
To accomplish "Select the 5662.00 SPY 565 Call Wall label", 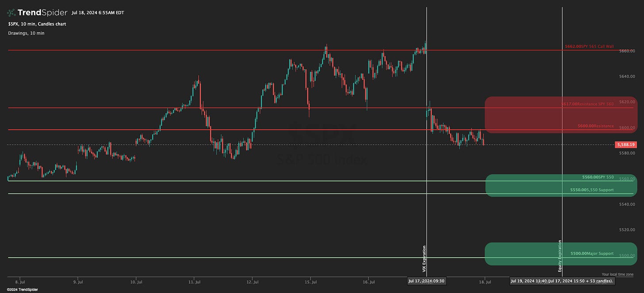I will (589, 46).
